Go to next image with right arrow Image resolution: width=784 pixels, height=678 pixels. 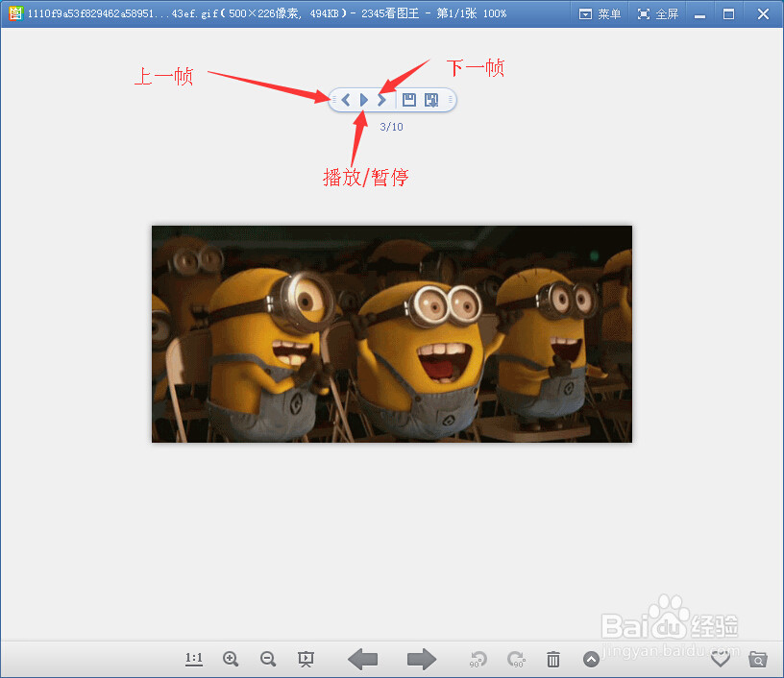[x=422, y=659]
